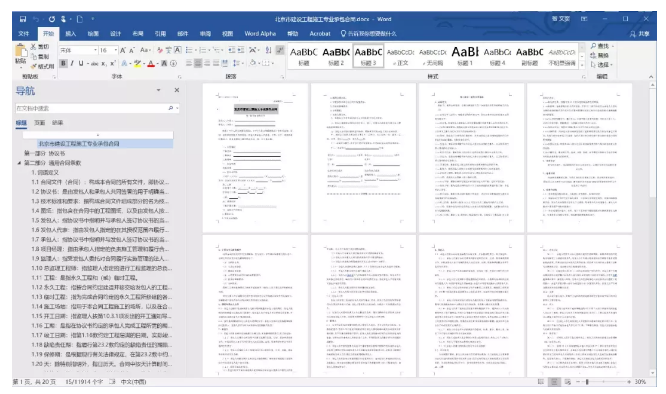
Task: Open the font size dropdown
Action: [116, 50]
